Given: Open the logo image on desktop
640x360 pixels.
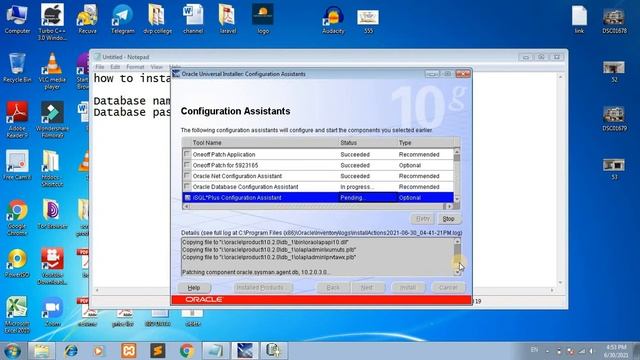Looking at the screenshot, I should pyautogui.click(x=263, y=20).
